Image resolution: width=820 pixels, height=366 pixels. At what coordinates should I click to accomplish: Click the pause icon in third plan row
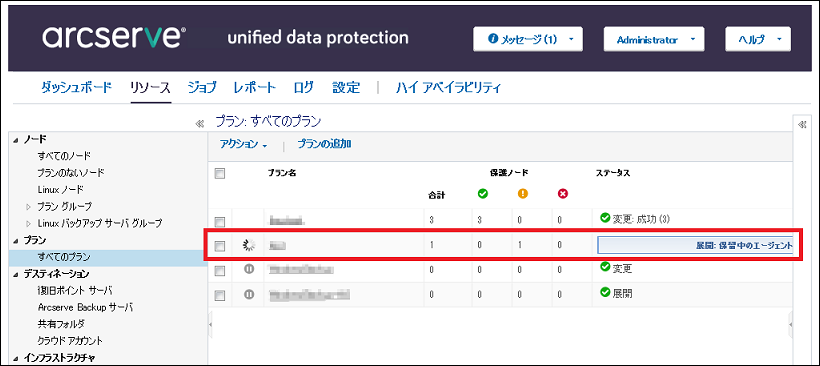coord(249,269)
